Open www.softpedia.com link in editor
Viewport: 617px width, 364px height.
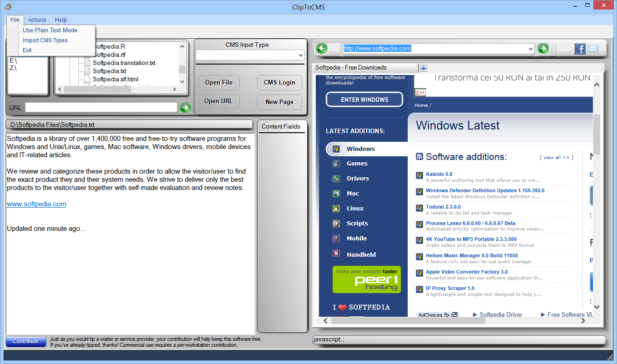point(36,204)
